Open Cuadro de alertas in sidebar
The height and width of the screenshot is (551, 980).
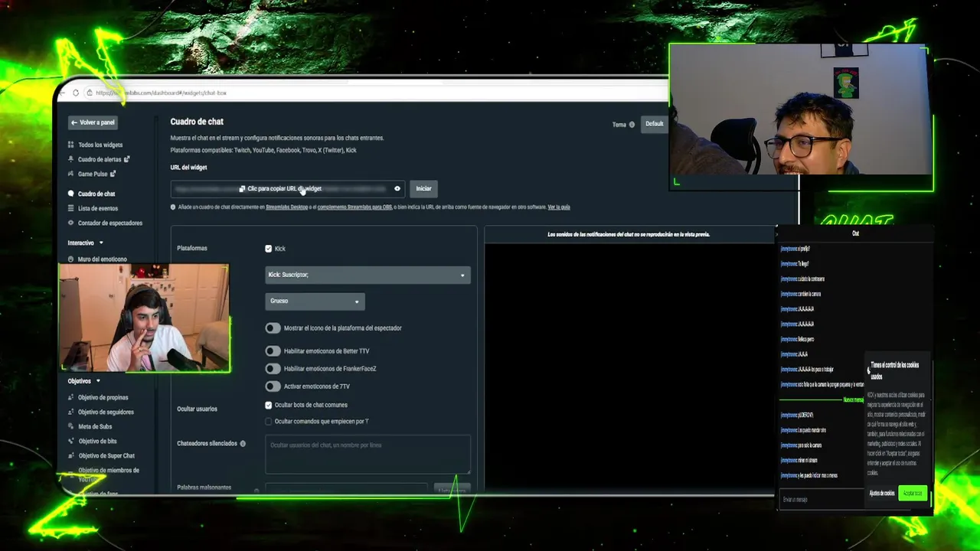(x=99, y=159)
